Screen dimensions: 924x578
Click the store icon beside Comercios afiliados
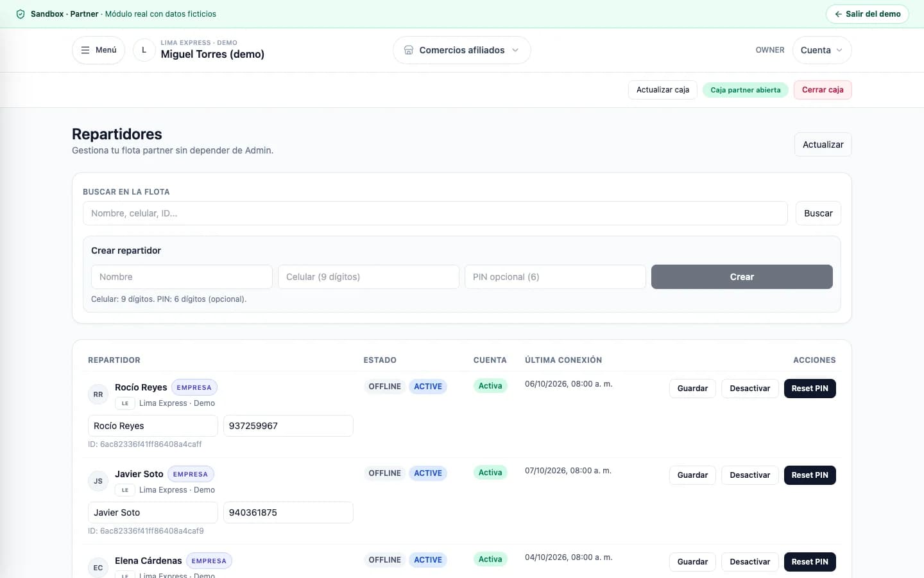409,50
